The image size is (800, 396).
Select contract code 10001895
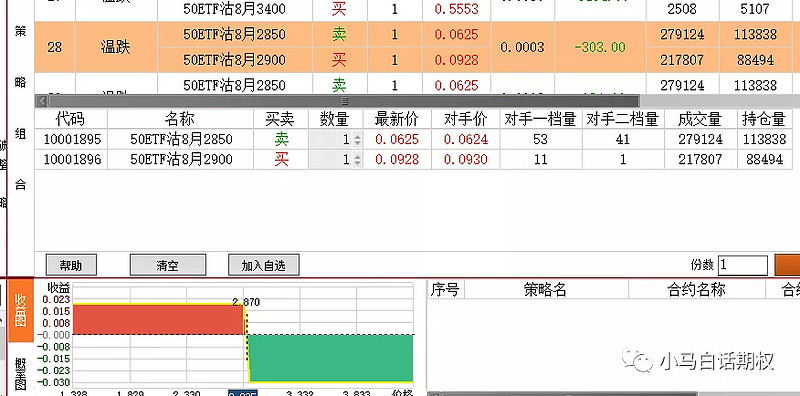click(72, 139)
